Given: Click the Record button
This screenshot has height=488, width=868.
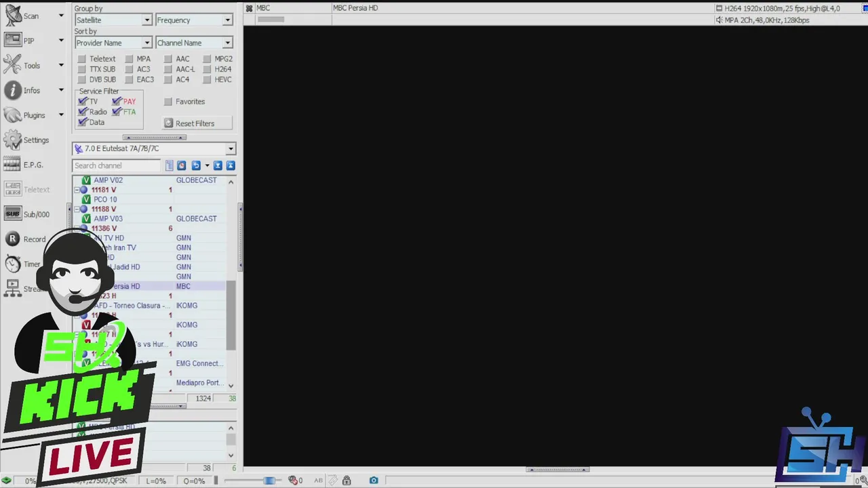Looking at the screenshot, I should [26, 239].
